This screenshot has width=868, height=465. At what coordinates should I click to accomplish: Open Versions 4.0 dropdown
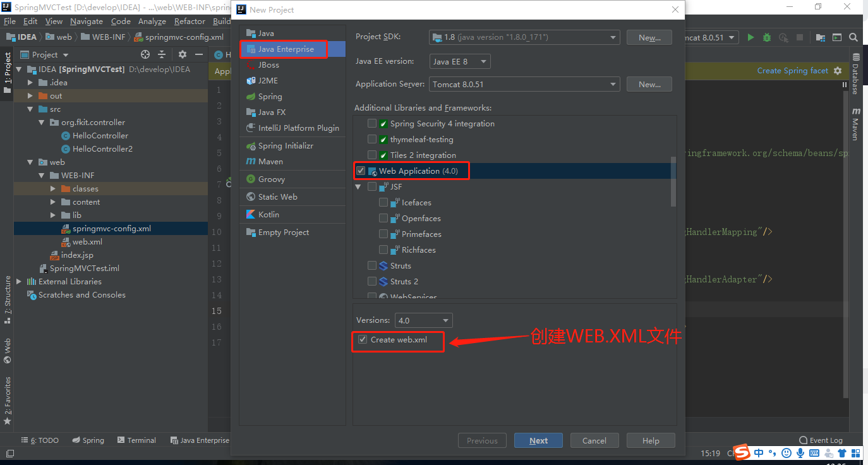pos(423,320)
